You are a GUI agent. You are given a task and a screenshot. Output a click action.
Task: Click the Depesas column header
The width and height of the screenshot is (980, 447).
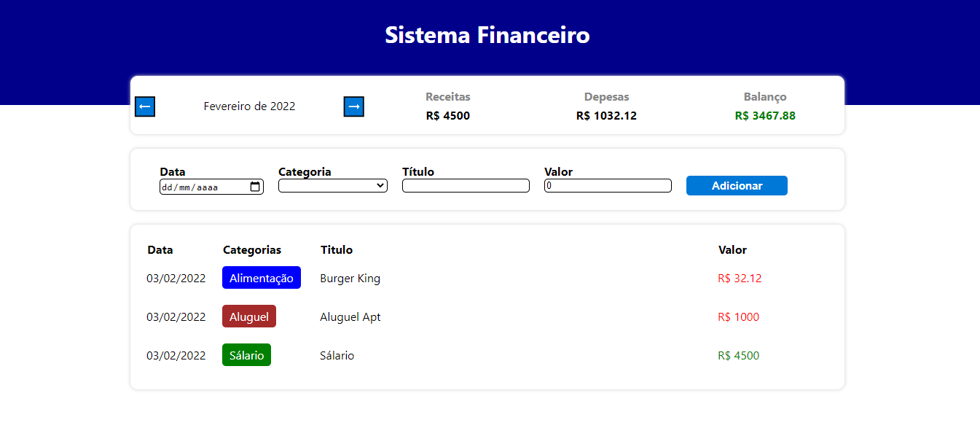click(x=606, y=96)
